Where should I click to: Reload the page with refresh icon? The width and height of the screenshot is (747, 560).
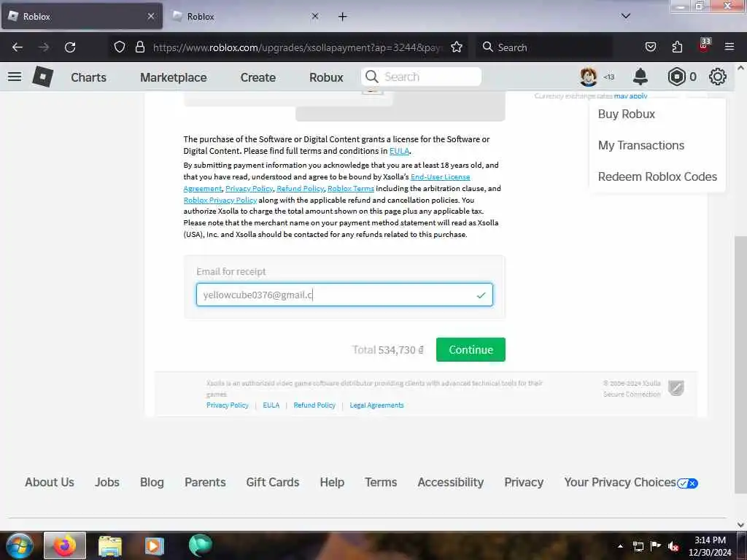pyautogui.click(x=70, y=47)
